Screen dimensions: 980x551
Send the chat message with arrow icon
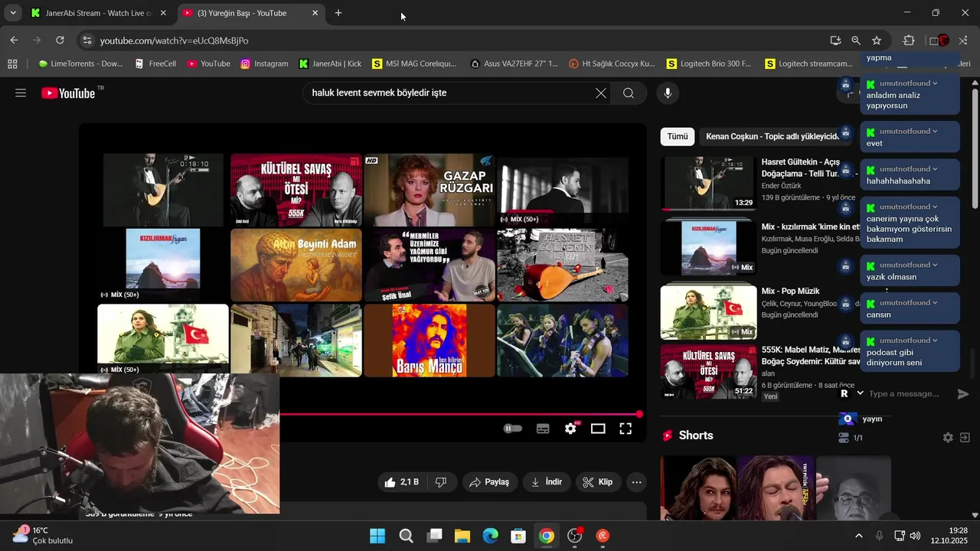point(963,393)
